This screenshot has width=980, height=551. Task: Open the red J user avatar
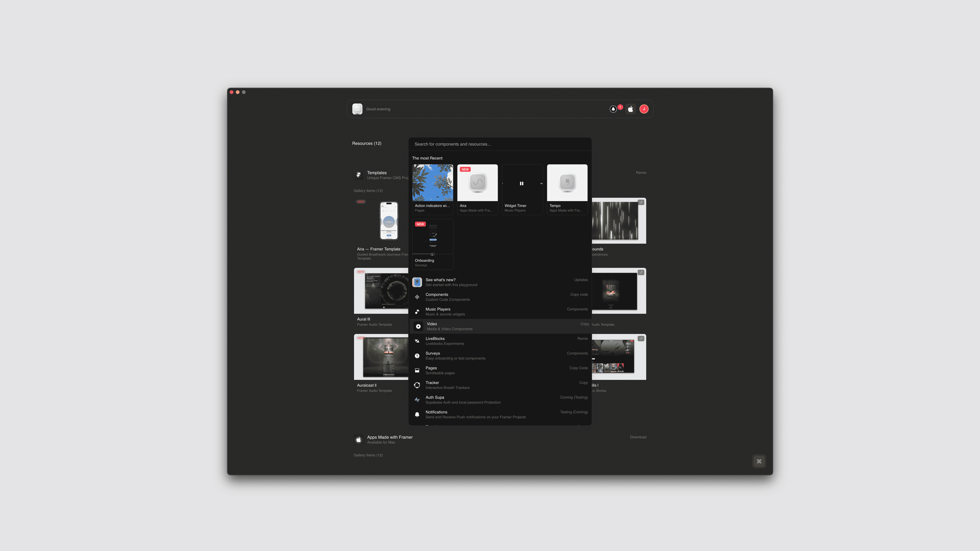(644, 109)
